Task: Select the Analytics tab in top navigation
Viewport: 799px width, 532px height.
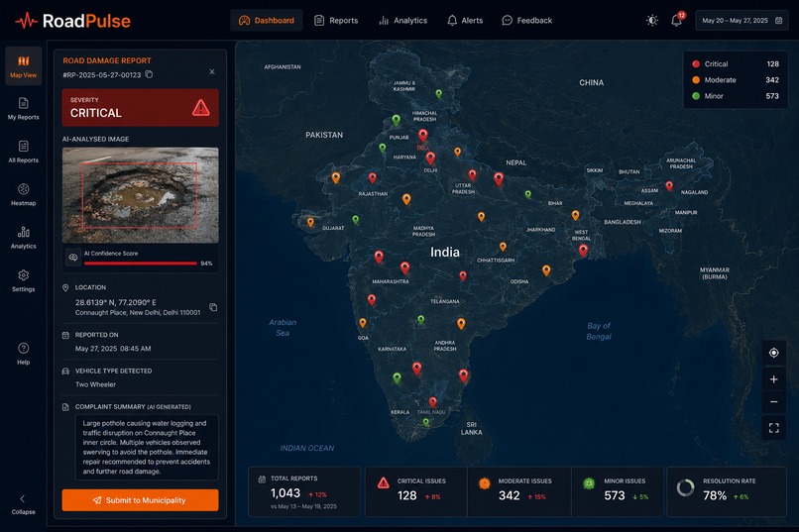Action: [x=403, y=21]
